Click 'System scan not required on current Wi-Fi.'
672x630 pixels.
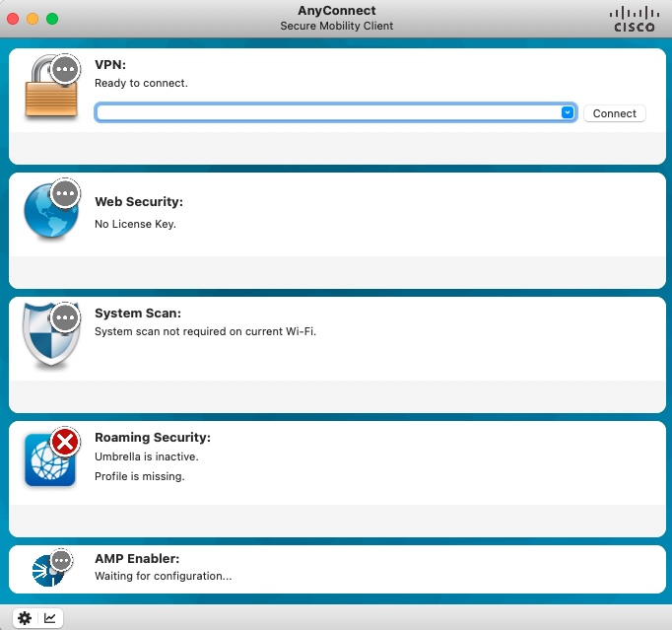pos(205,331)
